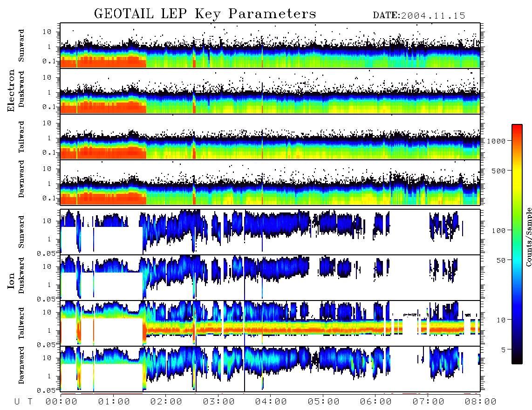
Task: Click the '500' color scale tick label
Action: tap(498, 171)
